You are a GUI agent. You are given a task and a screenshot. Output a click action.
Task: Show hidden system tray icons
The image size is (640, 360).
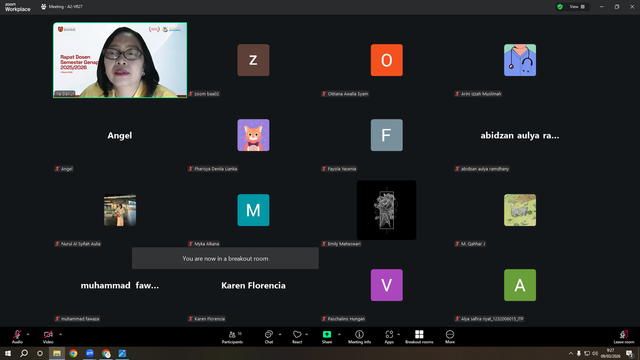(x=571, y=353)
